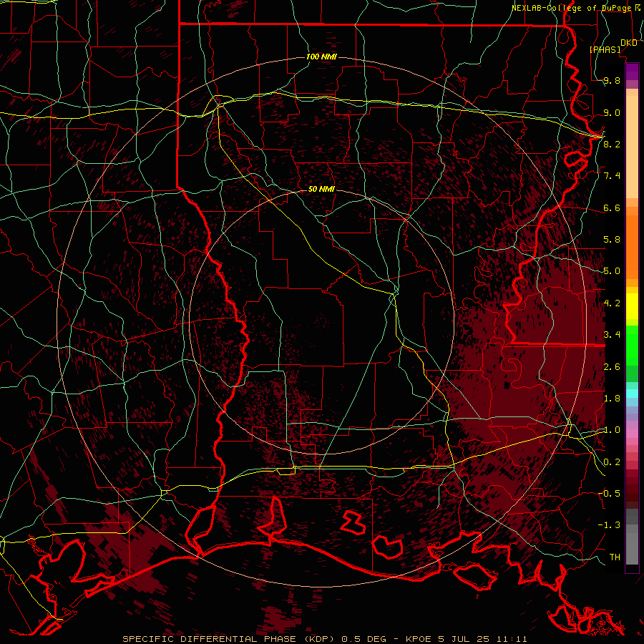Click the "[PHAS]" label above the color bar
Screen dimensions: 644x644
605,50
